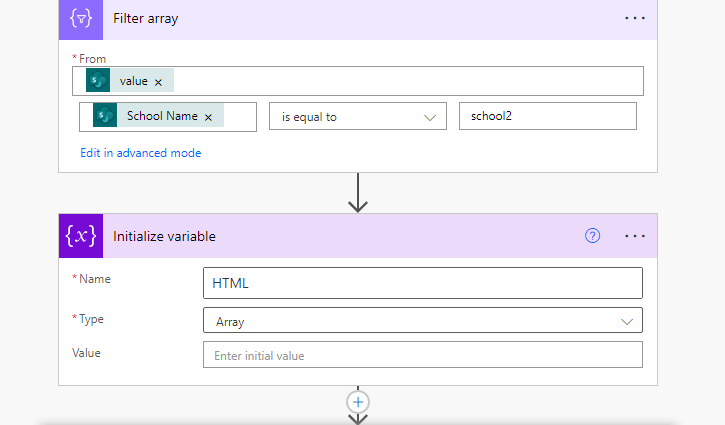Image resolution: width=725 pixels, height=425 pixels.
Task: Click the School Name token text
Action: tap(162, 116)
